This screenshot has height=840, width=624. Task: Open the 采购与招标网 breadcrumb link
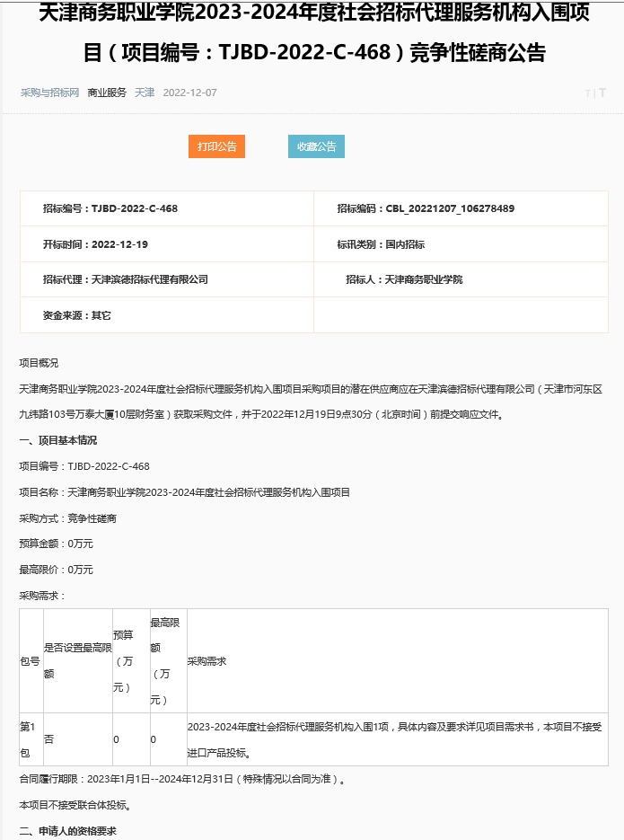49,93
